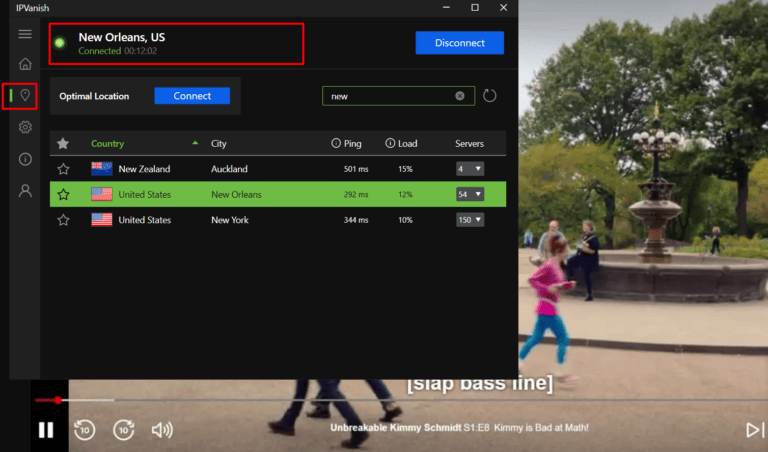The image size is (768, 452).
Task: Sort by the City column header
Action: click(x=218, y=143)
